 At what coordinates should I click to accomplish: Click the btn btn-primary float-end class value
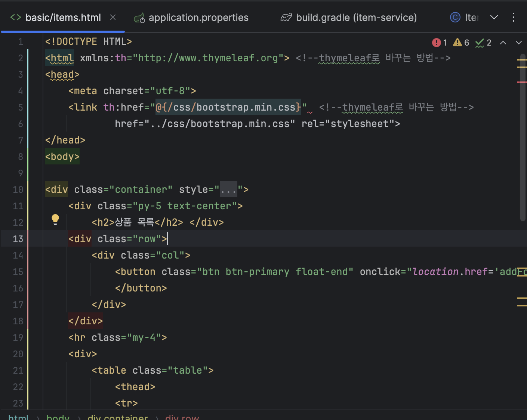click(x=275, y=272)
